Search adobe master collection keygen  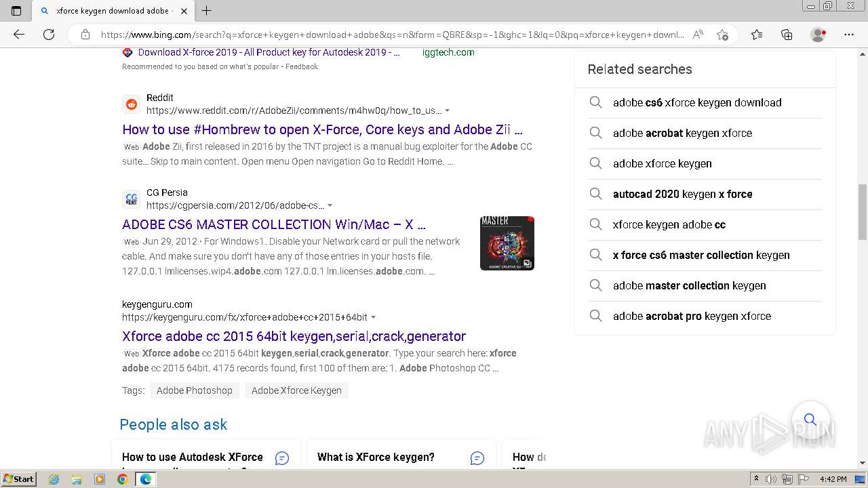[x=705, y=286]
